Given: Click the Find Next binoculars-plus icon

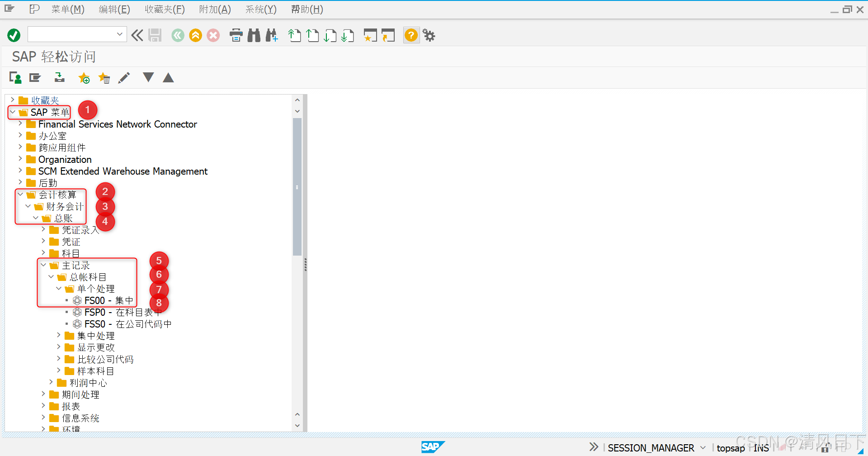Looking at the screenshot, I should [272, 35].
